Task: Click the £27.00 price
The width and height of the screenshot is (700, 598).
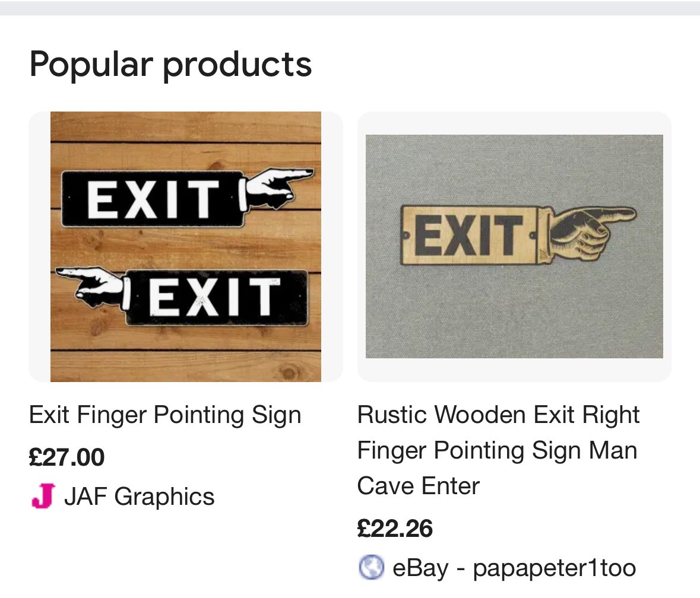Action: click(x=67, y=457)
